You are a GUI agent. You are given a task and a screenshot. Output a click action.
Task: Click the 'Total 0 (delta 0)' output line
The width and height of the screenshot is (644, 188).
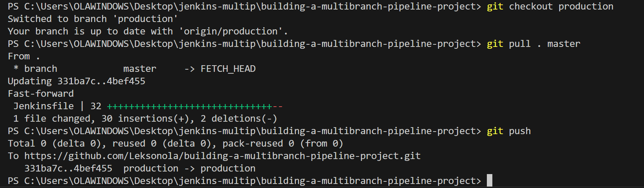click(176, 144)
